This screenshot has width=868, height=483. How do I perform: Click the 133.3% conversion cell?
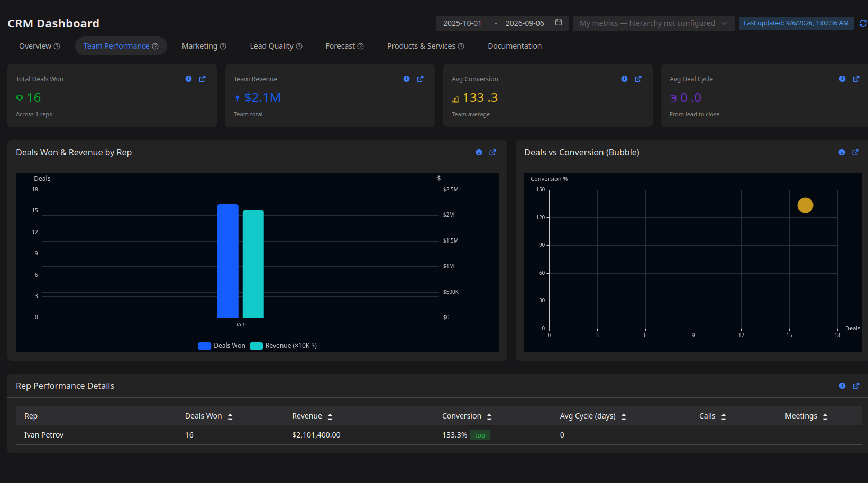(455, 435)
